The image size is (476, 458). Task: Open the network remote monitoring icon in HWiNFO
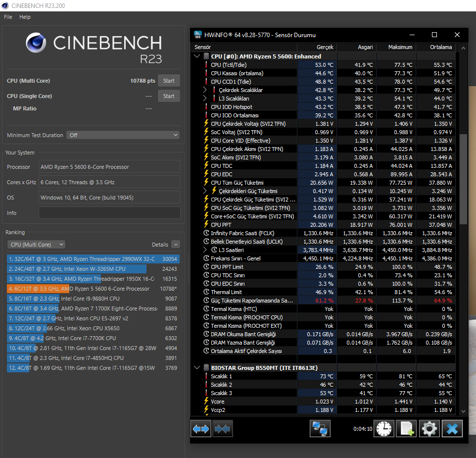[320, 429]
